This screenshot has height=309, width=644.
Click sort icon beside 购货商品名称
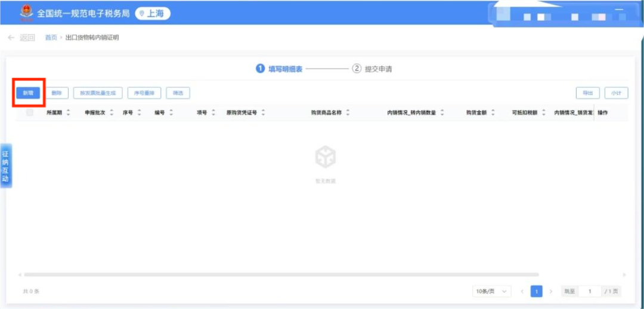click(x=348, y=112)
